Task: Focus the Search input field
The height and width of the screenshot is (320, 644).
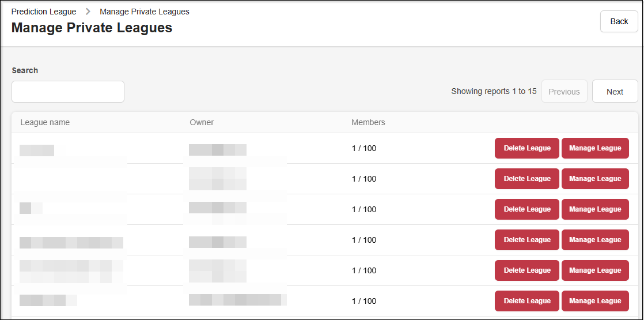Action: pos(68,92)
